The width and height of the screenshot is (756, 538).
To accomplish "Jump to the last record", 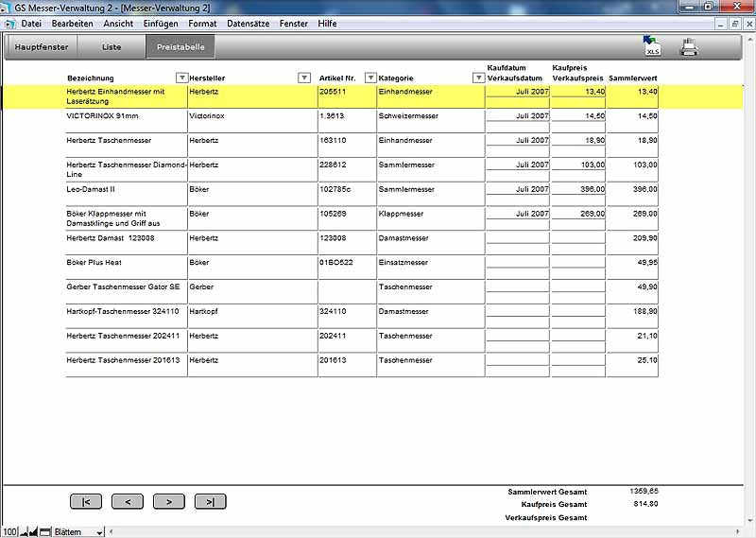I will 210,502.
